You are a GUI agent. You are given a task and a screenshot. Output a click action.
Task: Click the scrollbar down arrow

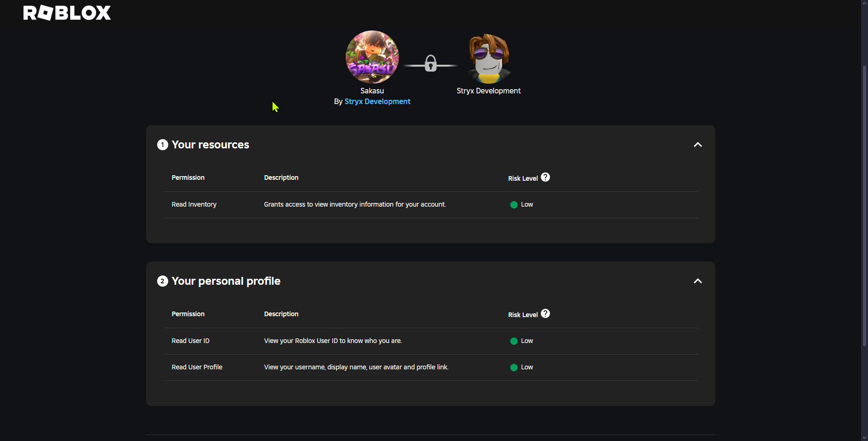(864, 437)
